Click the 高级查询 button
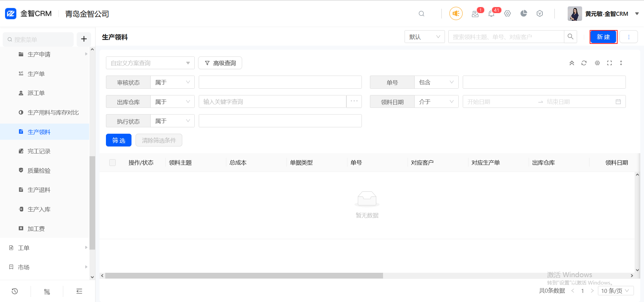This screenshot has width=644, height=302. pos(220,63)
